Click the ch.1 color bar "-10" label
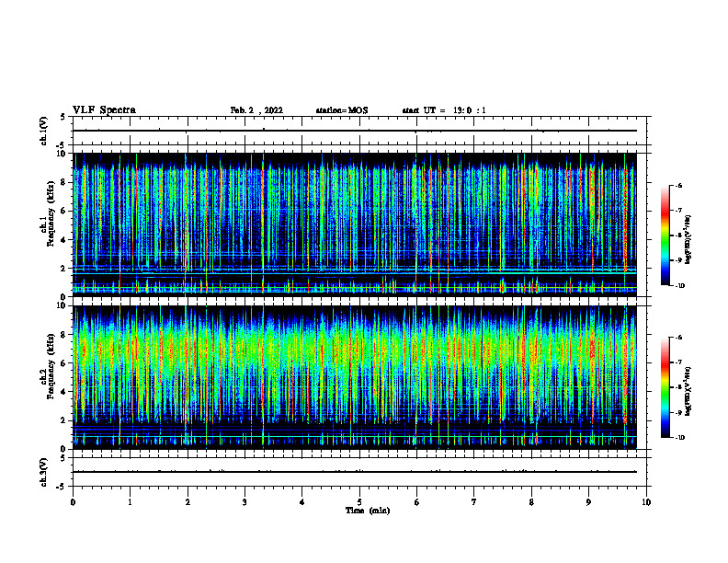 pos(680,286)
